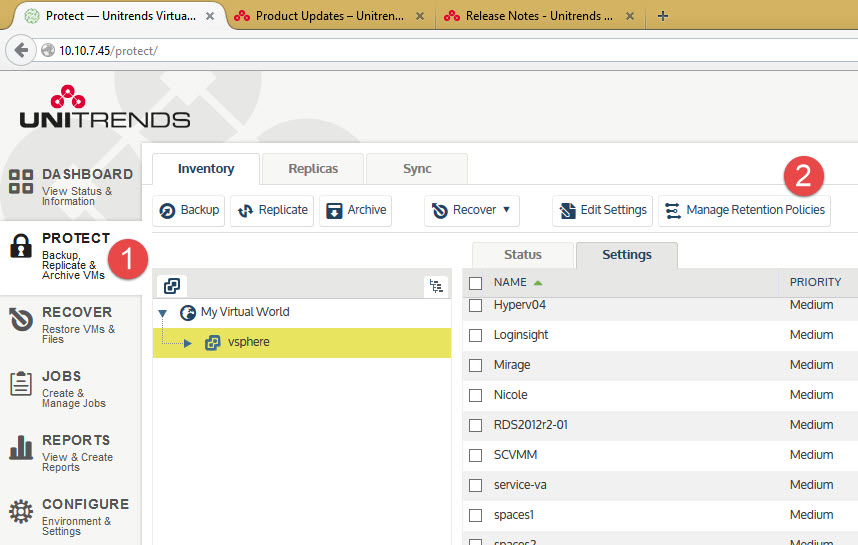Viewport: 858px width, 545px height.
Task: Check the Mirage checkbox
Action: 476,365
